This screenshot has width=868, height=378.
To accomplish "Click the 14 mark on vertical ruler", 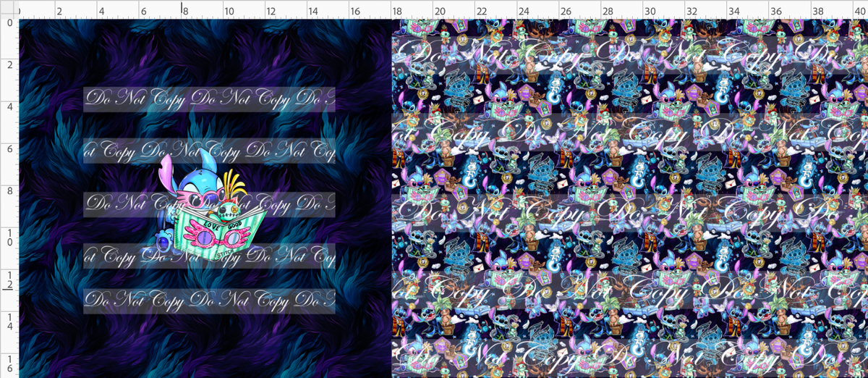I will coord(9,322).
